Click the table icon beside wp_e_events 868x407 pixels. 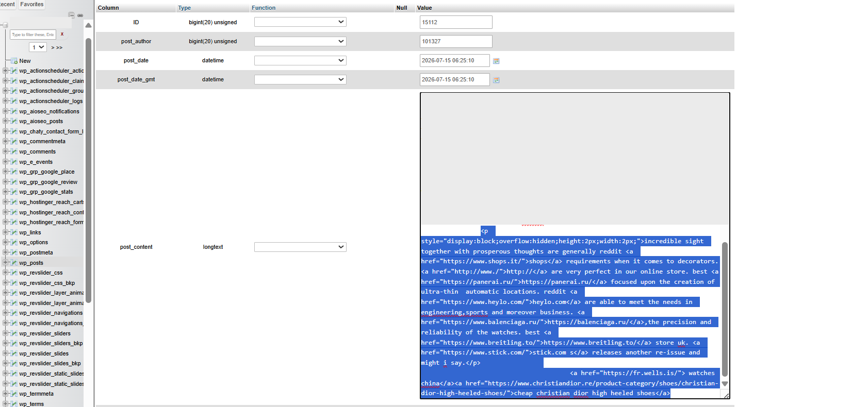point(14,162)
